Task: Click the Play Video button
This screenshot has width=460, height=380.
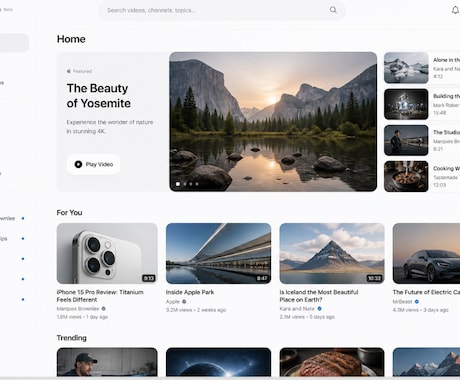Action: (x=94, y=164)
